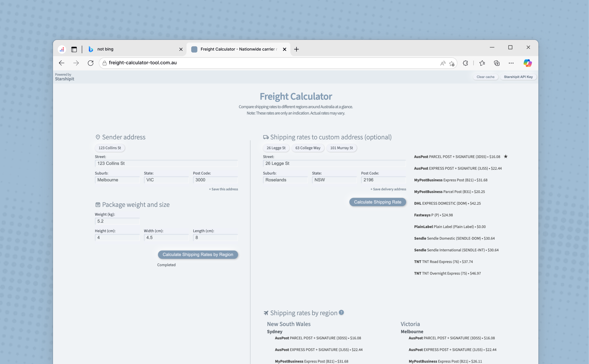Image resolution: width=589 pixels, height=364 pixels.
Task: Open a new tab
Action: click(x=296, y=49)
